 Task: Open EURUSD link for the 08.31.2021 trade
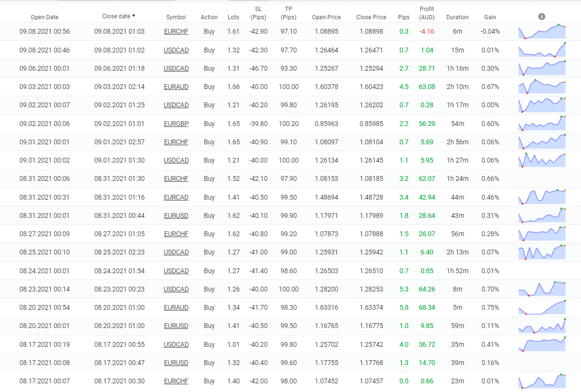[176, 215]
